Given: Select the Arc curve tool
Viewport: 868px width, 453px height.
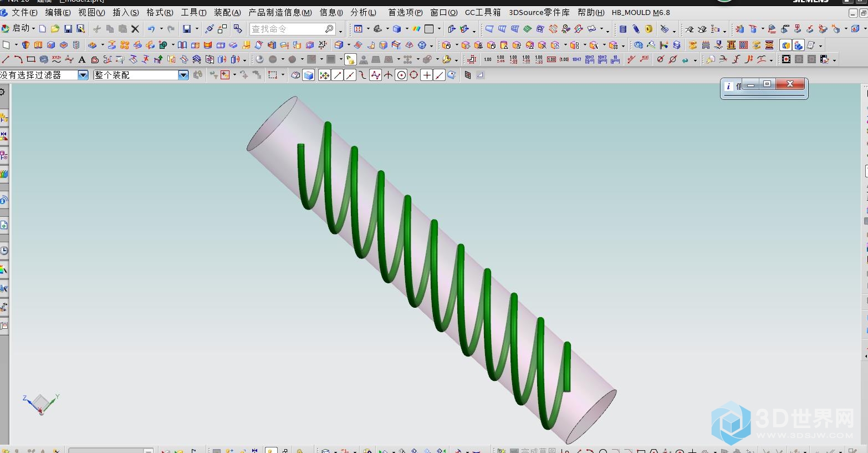Looking at the screenshot, I should click(18, 59).
